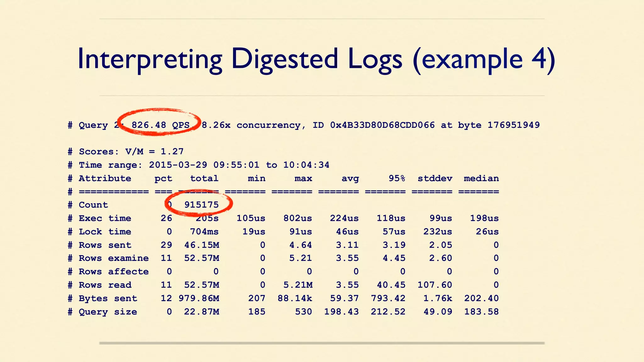Click the Lock time median '26us'
Image resolution: width=644 pixels, height=362 pixels.
[487, 232]
